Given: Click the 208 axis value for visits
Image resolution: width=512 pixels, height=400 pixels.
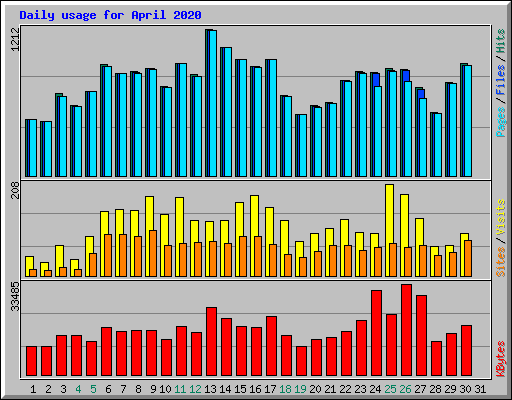Looking at the screenshot, I should (15, 191).
